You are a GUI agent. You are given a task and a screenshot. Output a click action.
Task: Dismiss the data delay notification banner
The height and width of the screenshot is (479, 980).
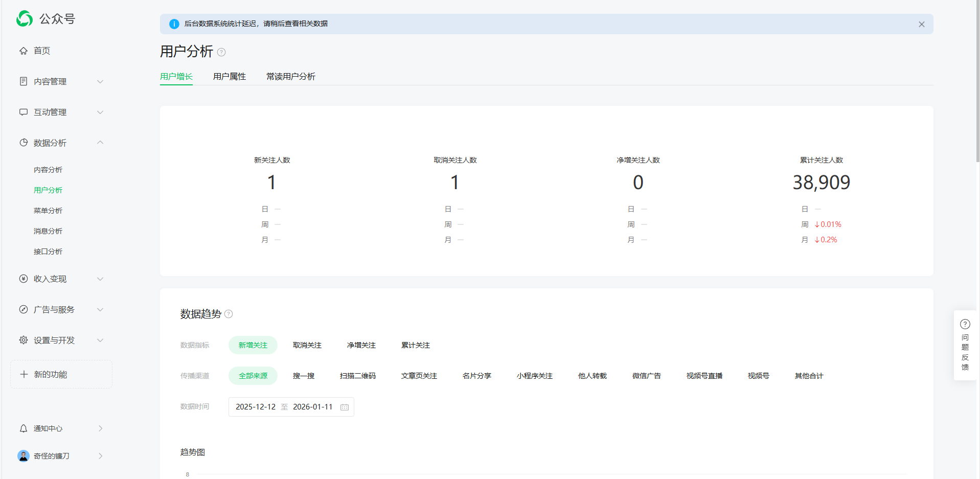point(921,24)
